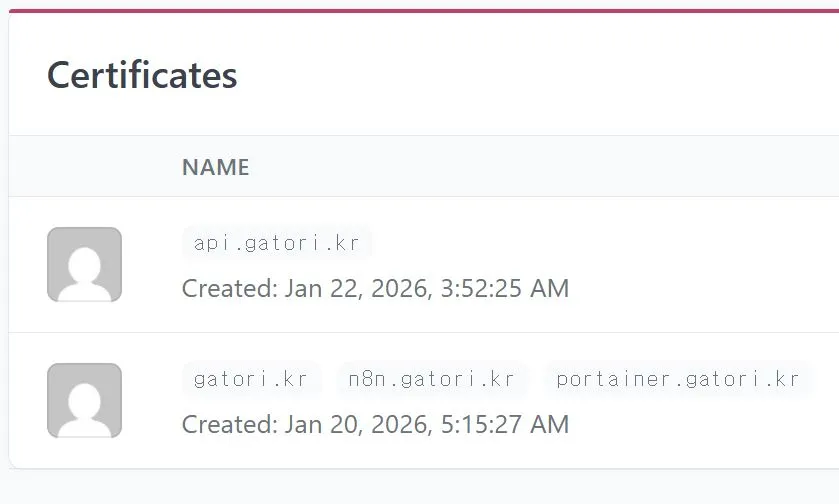Image resolution: width=839 pixels, height=504 pixels.
Task: Select the gatori.kr domain tag
Action: (250, 379)
